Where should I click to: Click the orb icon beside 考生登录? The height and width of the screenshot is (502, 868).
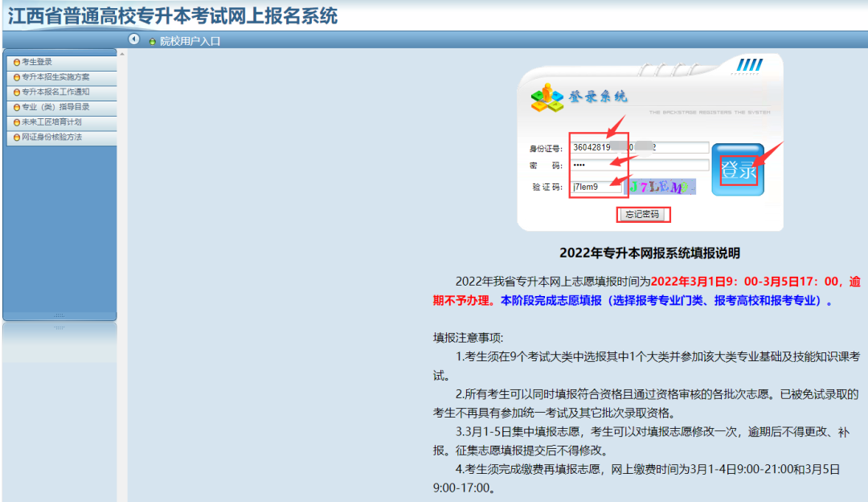(x=17, y=63)
